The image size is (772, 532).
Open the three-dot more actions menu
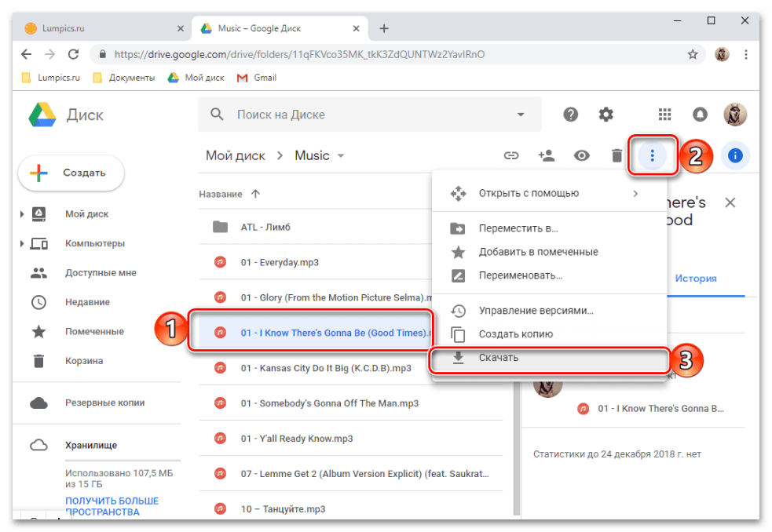pos(651,155)
